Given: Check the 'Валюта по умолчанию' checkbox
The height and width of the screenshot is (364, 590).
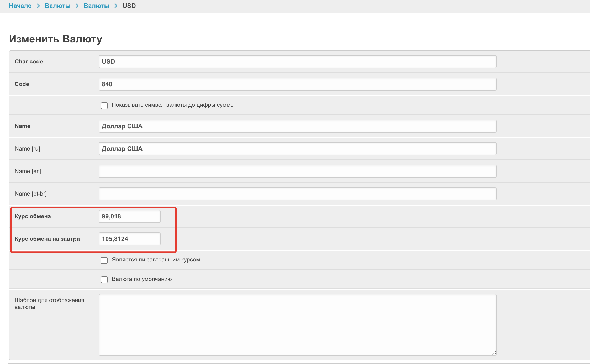Looking at the screenshot, I should pyautogui.click(x=104, y=280).
